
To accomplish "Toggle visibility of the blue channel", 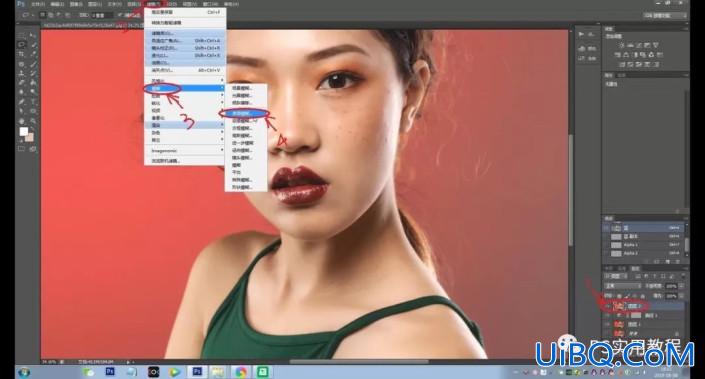I will [607, 227].
